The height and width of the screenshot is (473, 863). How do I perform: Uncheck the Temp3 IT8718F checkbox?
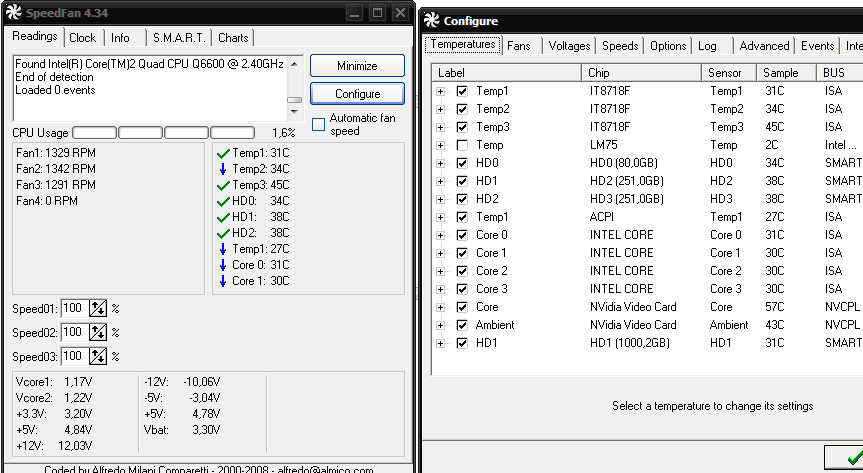462,127
